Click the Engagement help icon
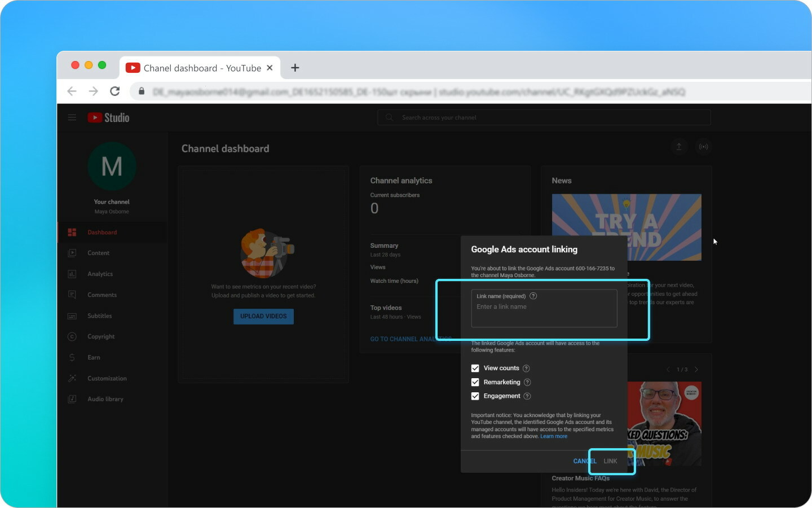The width and height of the screenshot is (812, 508). [x=527, y=396]
